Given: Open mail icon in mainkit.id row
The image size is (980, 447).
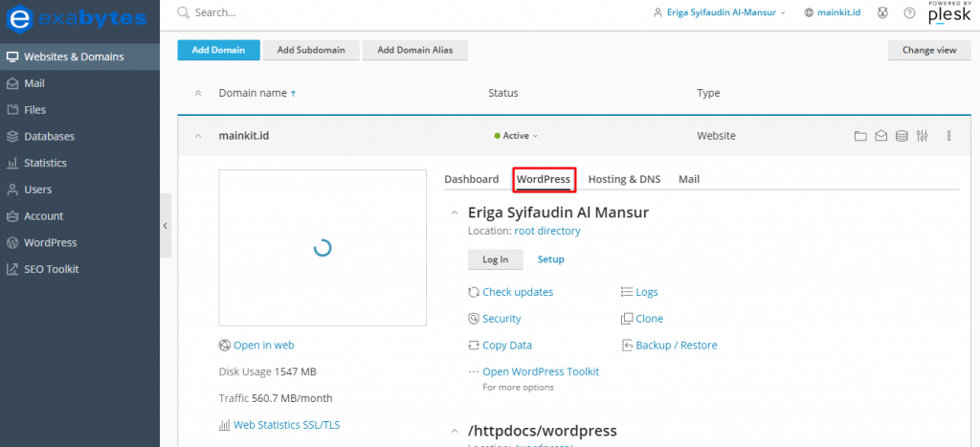Looking at the screenshot, I should tap(881, 136).
